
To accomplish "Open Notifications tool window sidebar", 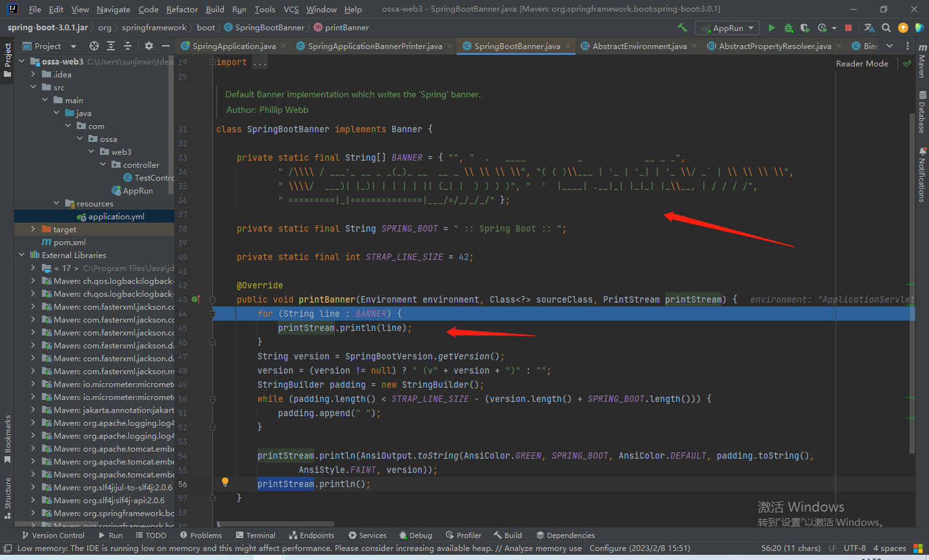I will point(922,175).
